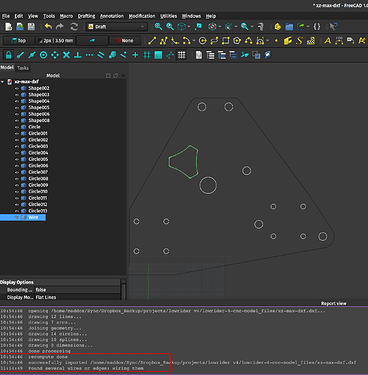Viewport: 368px width, 375px height.
Task: Open the Modification menu
Action: pyautogui.click(x=142, y=16)
